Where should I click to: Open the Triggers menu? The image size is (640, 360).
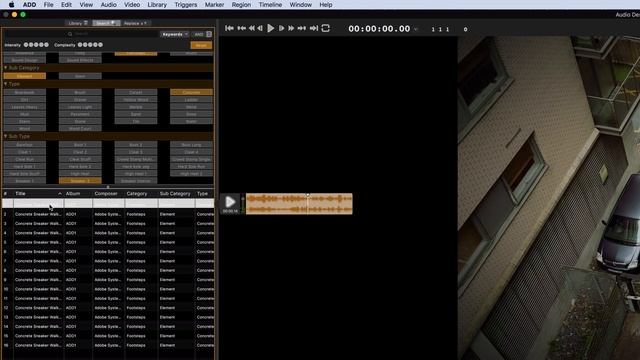(x=186, y=4)
